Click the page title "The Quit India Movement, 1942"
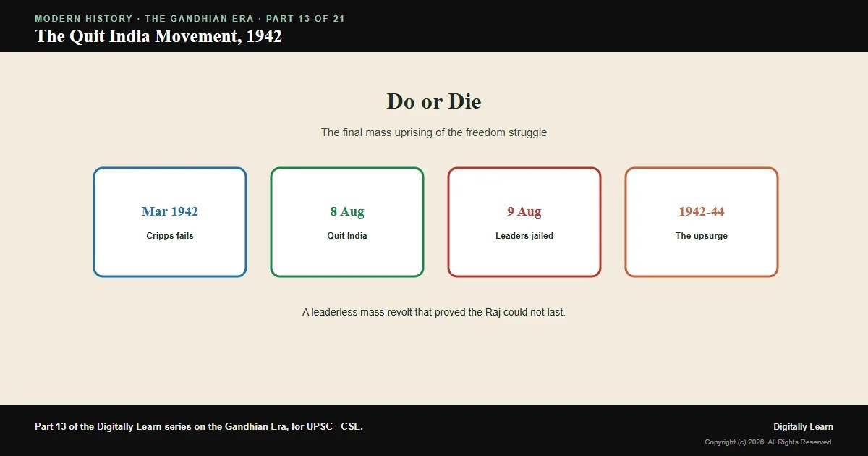The image size is (868, 456). pyautogui.click(x=158, y=36)
